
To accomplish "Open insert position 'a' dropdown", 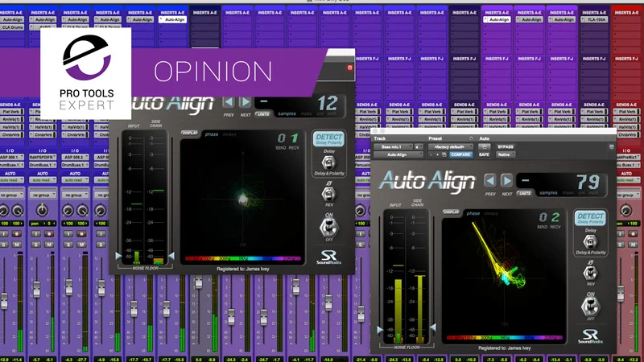I will pos(418,147).
